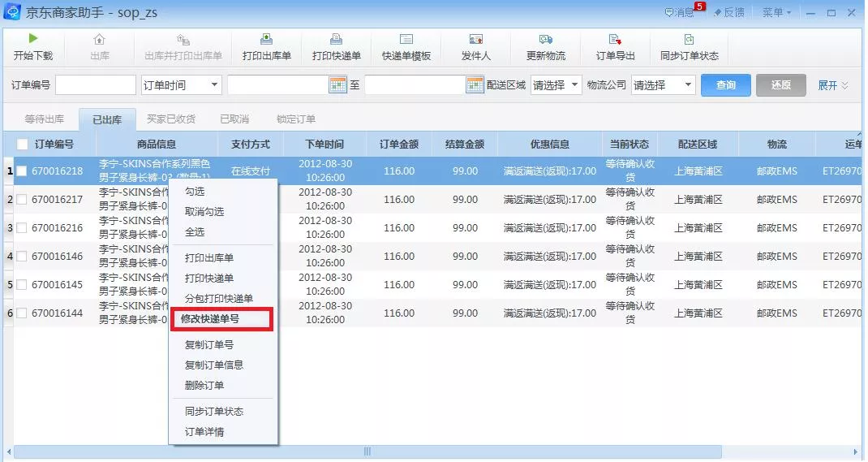
Task: Click 京东商家助手 app logo icon
Action: (x=12, y=11)
